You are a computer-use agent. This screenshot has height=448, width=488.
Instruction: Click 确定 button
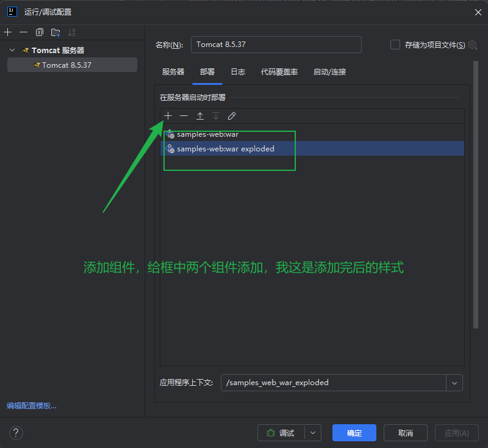pos(354,433)
